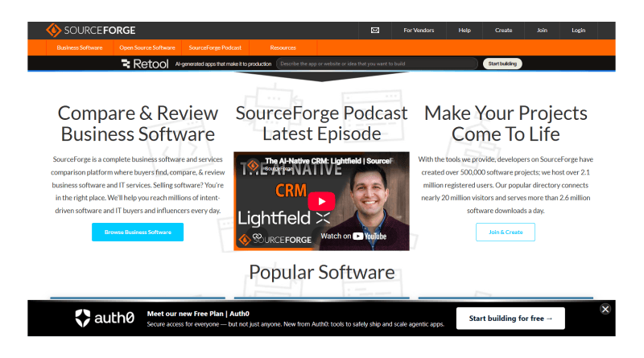Image resolution: width=644 pixels, height=358 pixels.
Task: Click the SourceForge channel icon in video
Action: coord(253,166)
